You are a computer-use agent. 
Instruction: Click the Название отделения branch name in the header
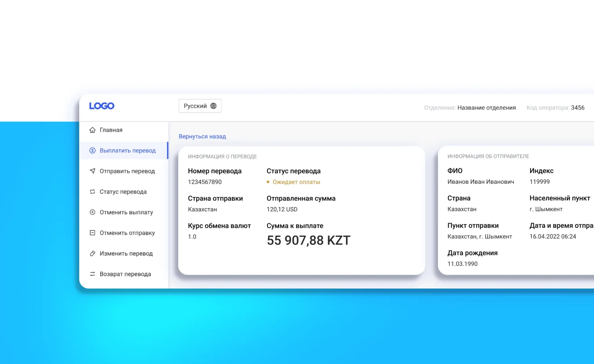coord(486,108)
